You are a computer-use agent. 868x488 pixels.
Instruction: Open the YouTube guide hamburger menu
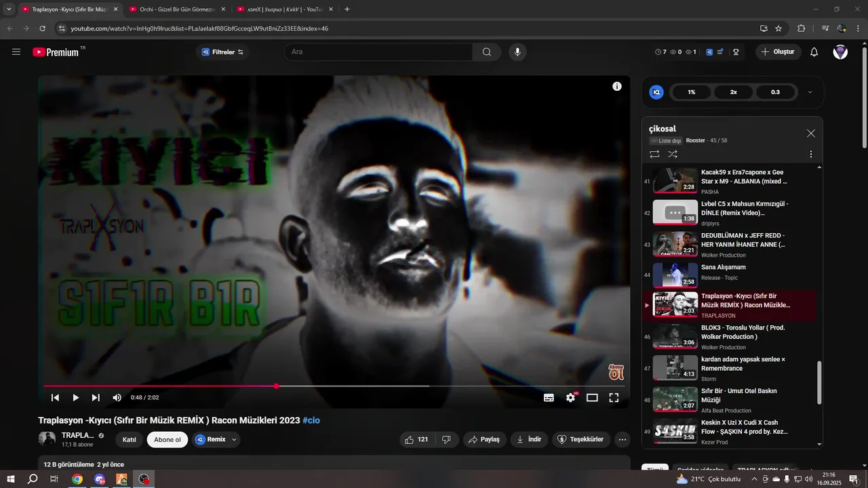click(x=16, y=52)
